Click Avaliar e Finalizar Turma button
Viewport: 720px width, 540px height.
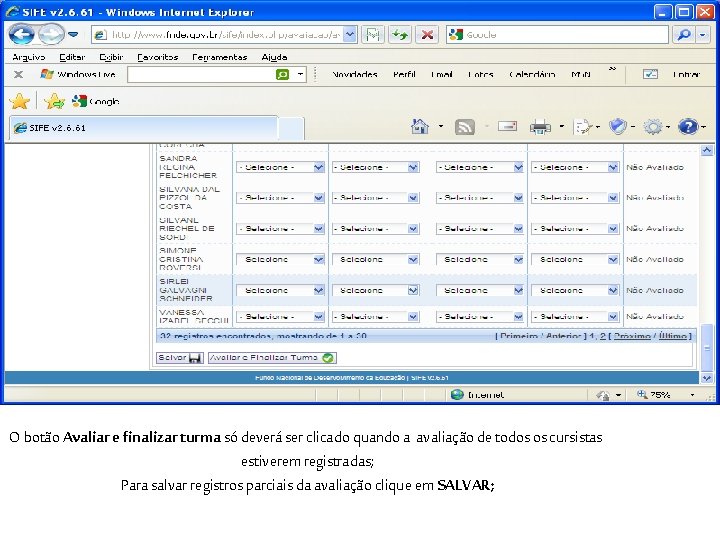(272, 358)
